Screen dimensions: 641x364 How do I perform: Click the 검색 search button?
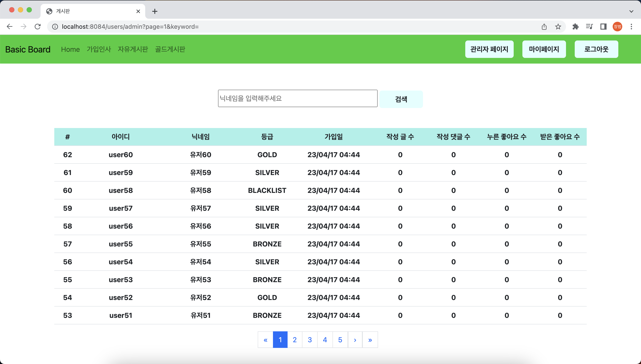[401, 99]
